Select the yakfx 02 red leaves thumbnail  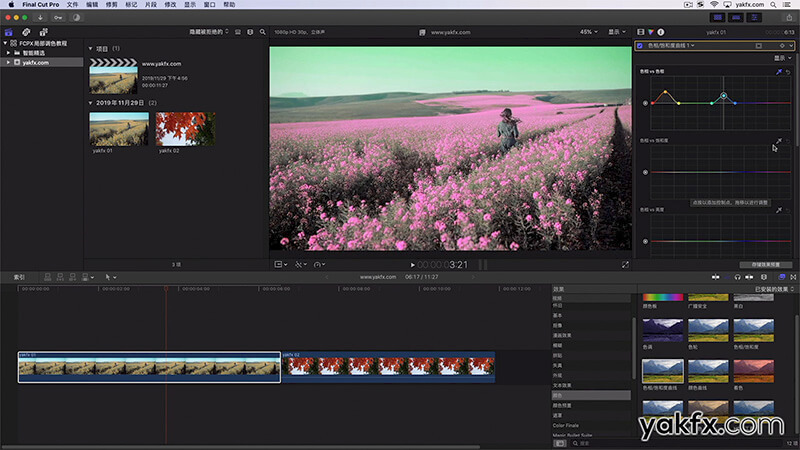click(185, 129)
